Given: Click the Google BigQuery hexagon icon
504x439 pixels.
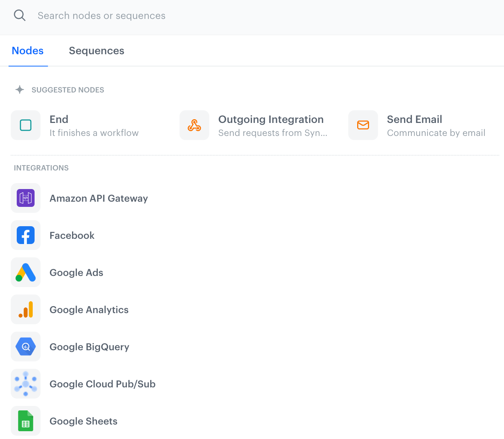Looking at the screenshot, I should point(26,347).
